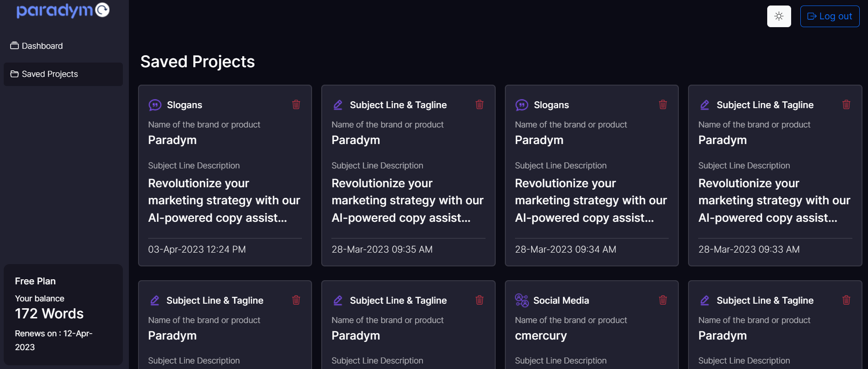
Task: Click the Social Media icon on cmercury card
Action: 521,300
